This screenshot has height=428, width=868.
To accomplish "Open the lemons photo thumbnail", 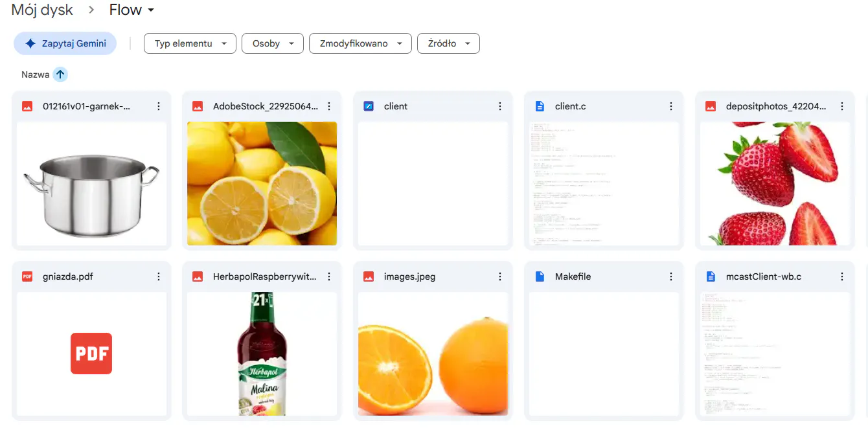I will click(262, 183).
